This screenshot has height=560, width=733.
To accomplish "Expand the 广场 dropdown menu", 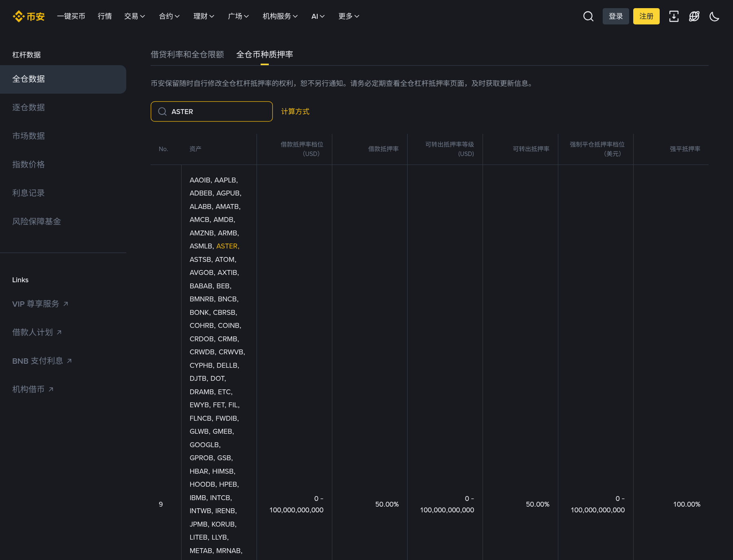I will coord(239,16).
